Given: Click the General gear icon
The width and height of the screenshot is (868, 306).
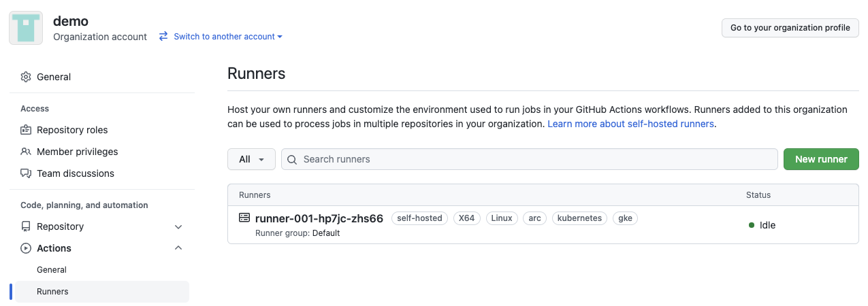Looking at the screenshot, I should point(26,77).
